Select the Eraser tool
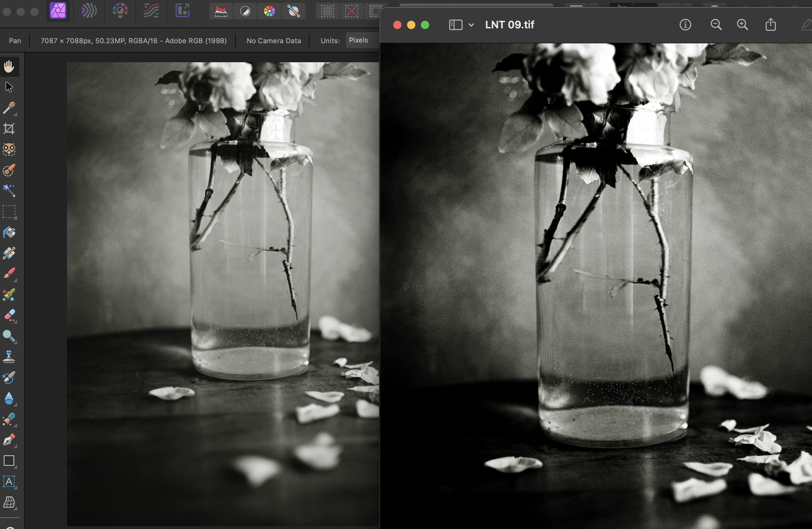The image size is (812, 529). [x=9, y=316]
